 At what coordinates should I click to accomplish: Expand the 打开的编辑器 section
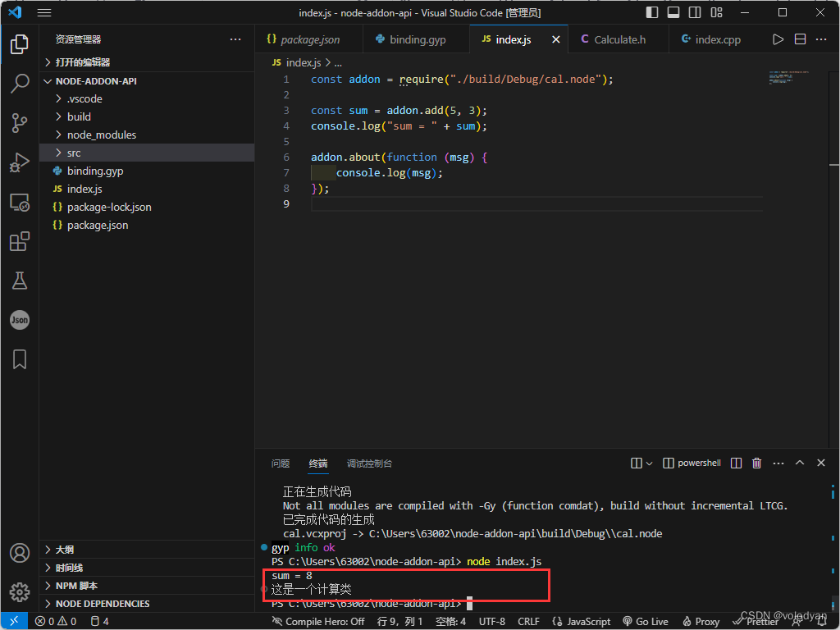(147, 62)
